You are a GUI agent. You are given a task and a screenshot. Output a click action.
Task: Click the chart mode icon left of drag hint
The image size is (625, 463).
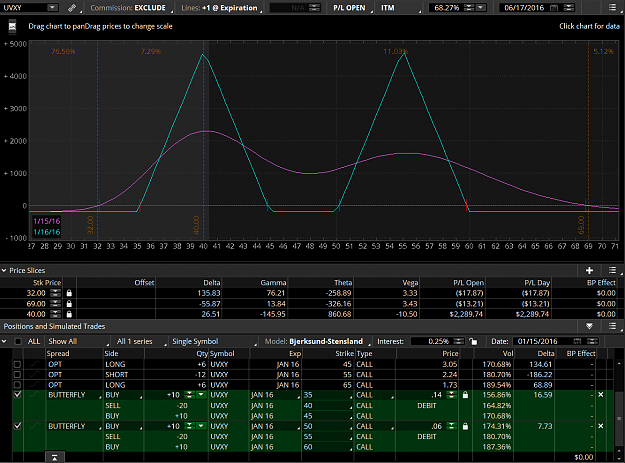click(12, 26)
